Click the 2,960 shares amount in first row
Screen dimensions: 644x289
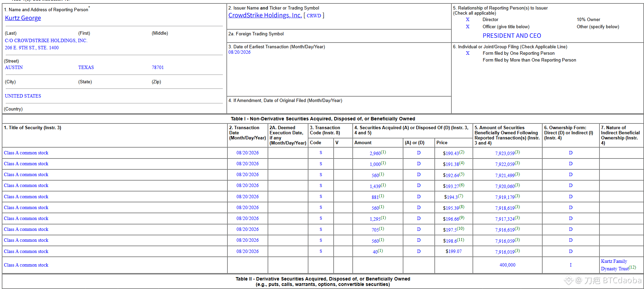(x=375, y=153)
